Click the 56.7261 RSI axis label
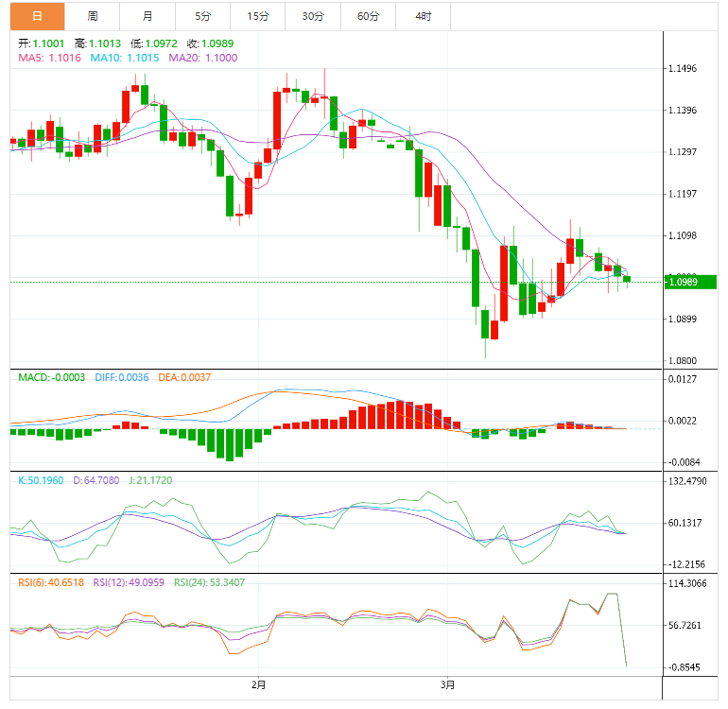728x709 pixels. pos(685,626)
